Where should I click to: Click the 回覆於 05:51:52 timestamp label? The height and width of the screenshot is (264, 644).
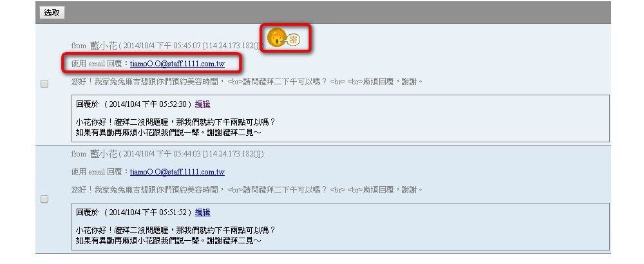[135, 212]
